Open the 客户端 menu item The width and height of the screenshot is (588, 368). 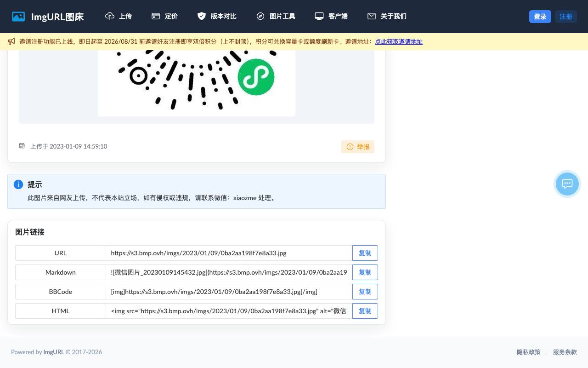click(331, 16)
